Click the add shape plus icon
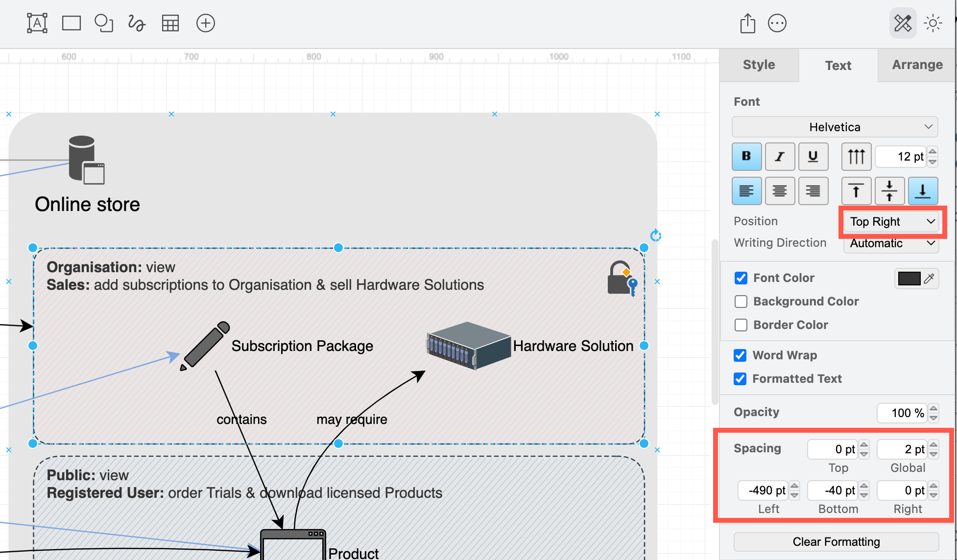The image size is (957, 560). [206, 23]
